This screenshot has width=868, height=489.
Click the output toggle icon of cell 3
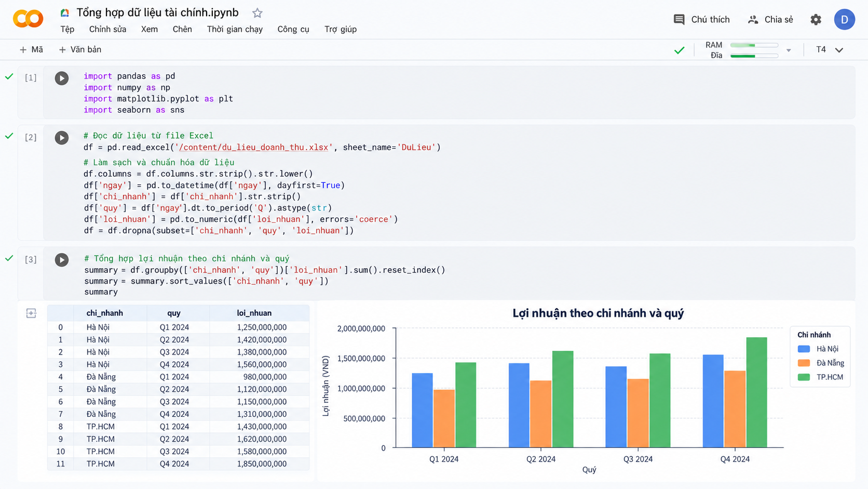coord(31,313)
